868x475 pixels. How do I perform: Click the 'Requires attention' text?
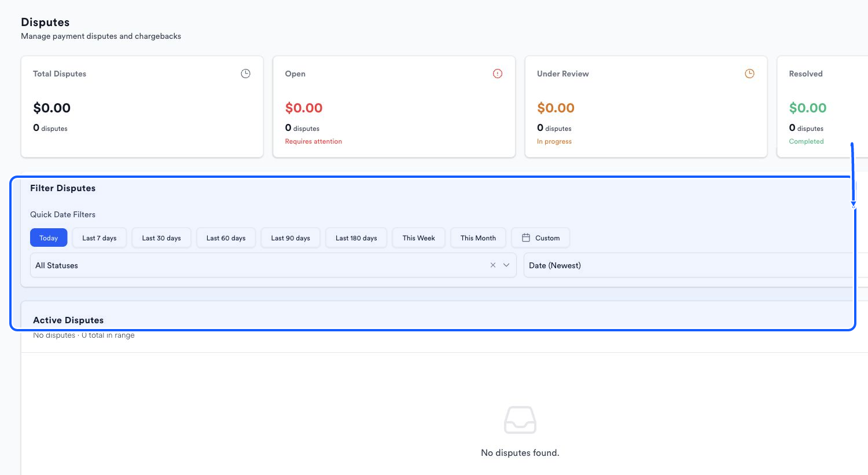point(314,141)
